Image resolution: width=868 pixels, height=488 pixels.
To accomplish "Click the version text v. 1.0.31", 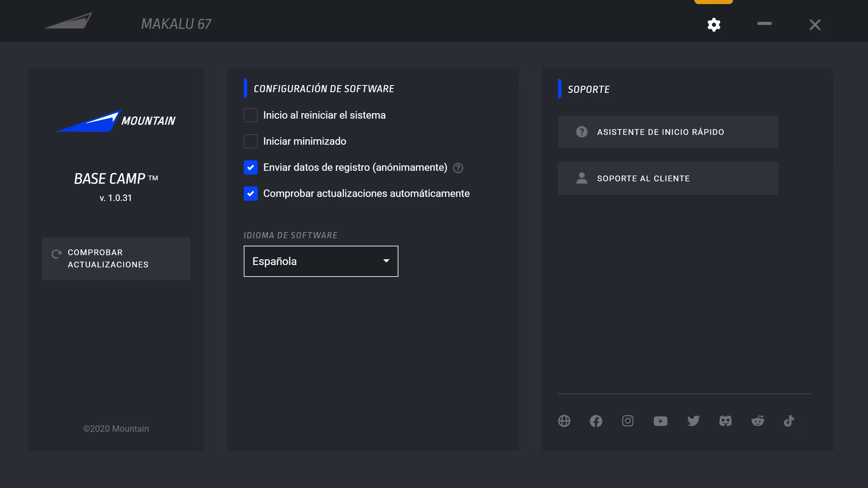I will tap(116, 198).
